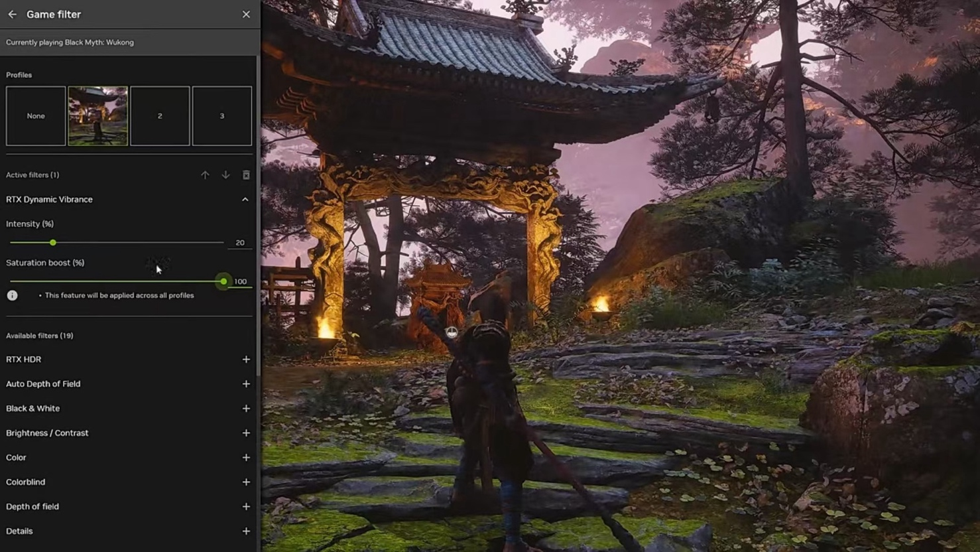Click the RTX Dynamic Vibrance filter header
The image size is (980, 552).
pos(49,199)
